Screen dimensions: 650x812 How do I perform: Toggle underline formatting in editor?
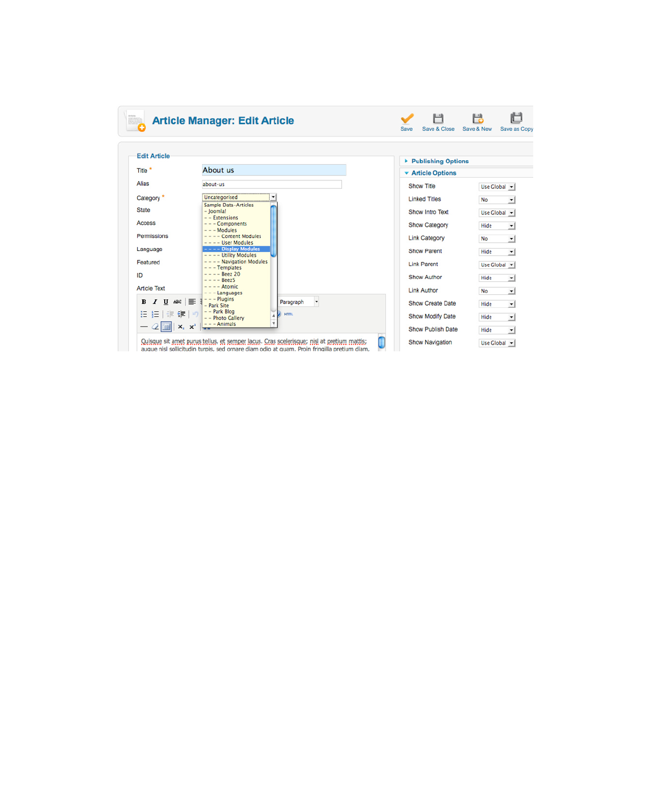pyautogui.click(x=166, y=302)
